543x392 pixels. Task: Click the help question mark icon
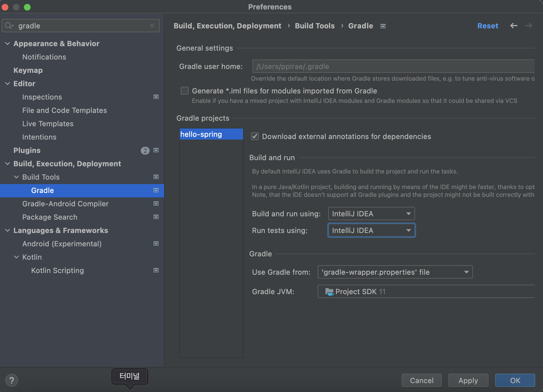12,380
